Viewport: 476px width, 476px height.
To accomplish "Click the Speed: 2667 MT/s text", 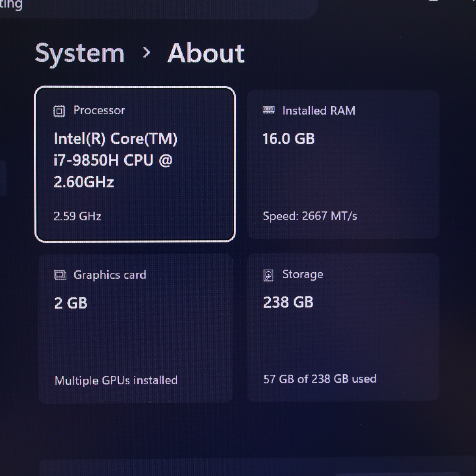I will click(310, 216).
